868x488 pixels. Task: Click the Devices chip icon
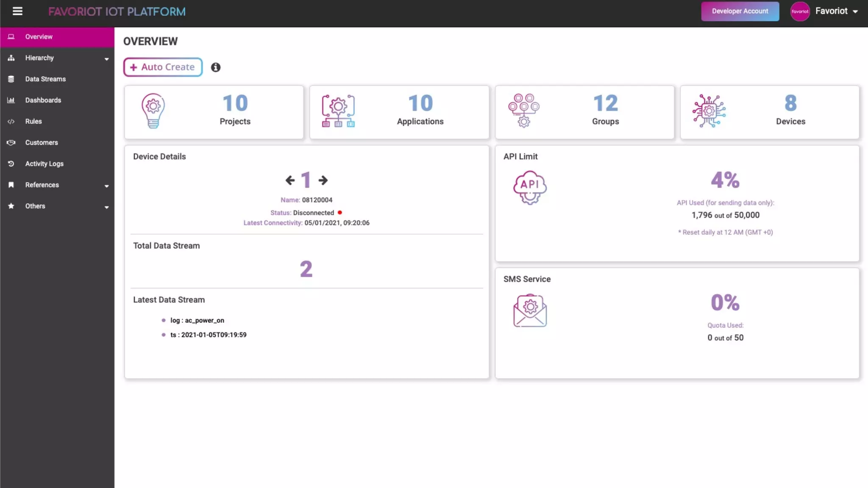(x=709, y=111)
